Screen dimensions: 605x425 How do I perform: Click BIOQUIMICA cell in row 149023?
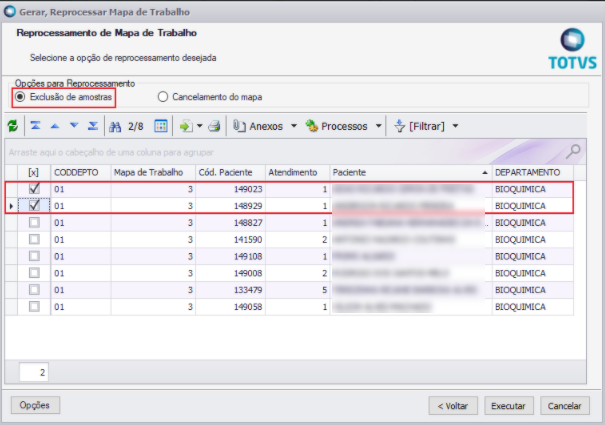(x=532, y=189)
